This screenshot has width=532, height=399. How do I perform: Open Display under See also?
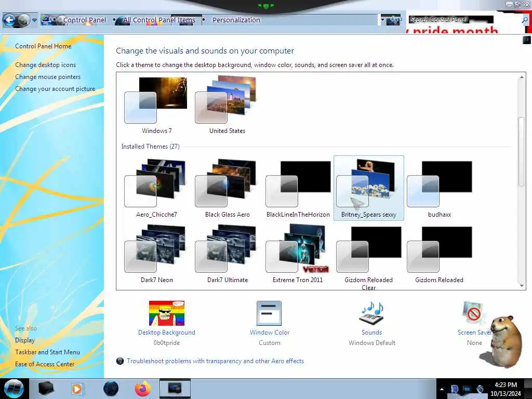pos(25,340)
